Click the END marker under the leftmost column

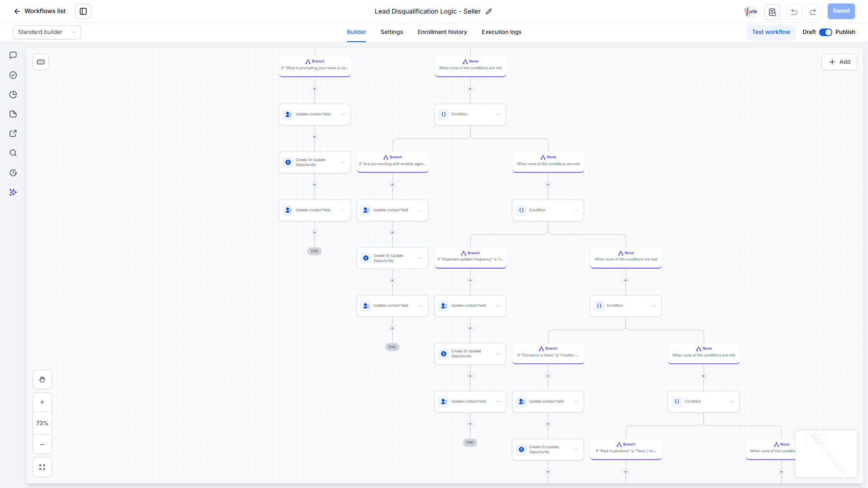(314, 251)
